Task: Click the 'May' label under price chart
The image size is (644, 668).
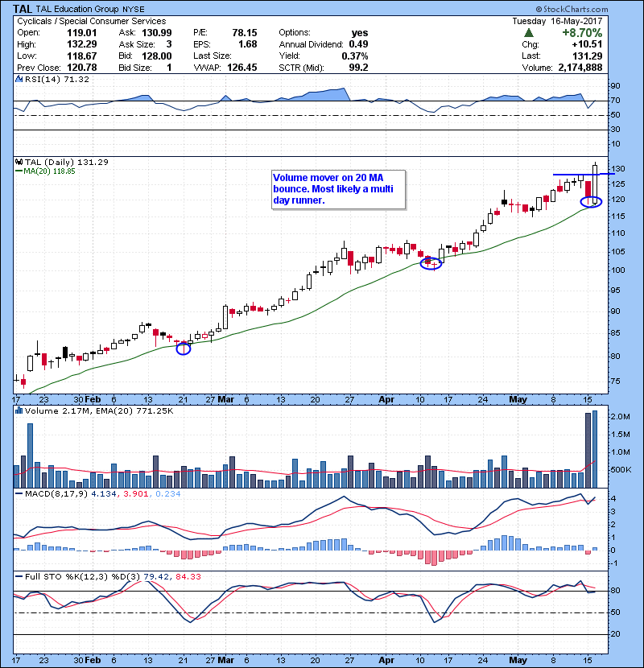Action: (x=518, y=400)
